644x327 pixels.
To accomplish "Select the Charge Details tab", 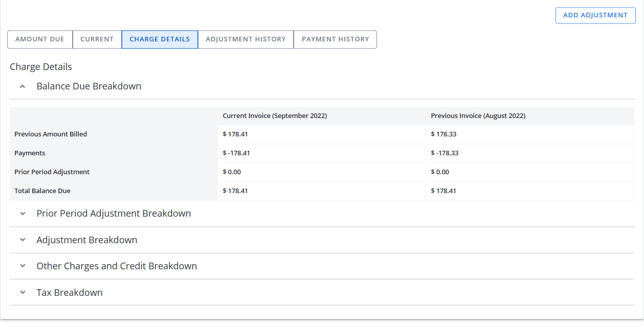I will (160, 39).
